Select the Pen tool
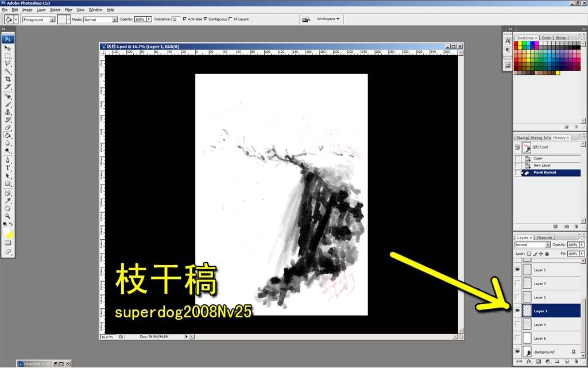Screen dimensions: 588x368 click(x=7, y=160)
